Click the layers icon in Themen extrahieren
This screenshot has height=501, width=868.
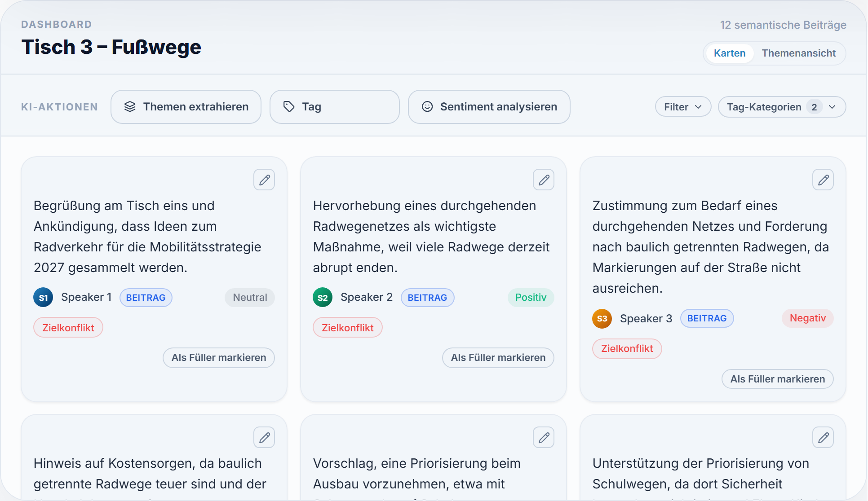click(x=130, y=107)
